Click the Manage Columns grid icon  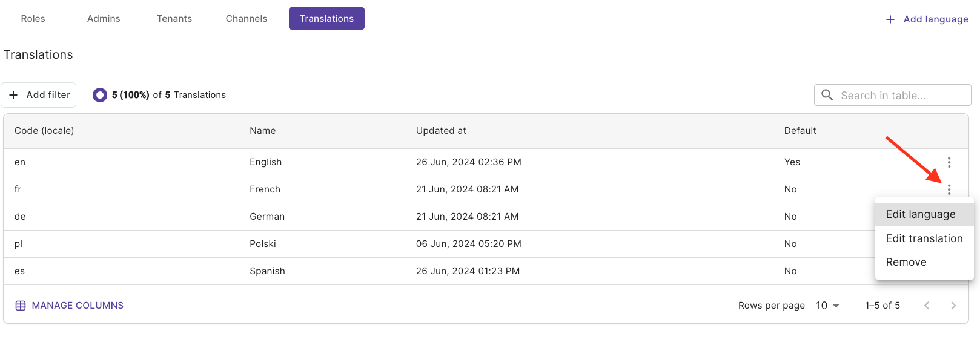[x=21, y=306]
